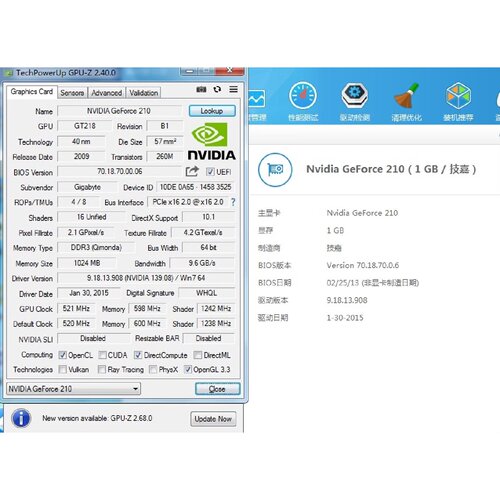Open the hamburger menu in GPU-Z
Image resolution: width=500 pixels, height=500 pixels.
coord(234,89)
